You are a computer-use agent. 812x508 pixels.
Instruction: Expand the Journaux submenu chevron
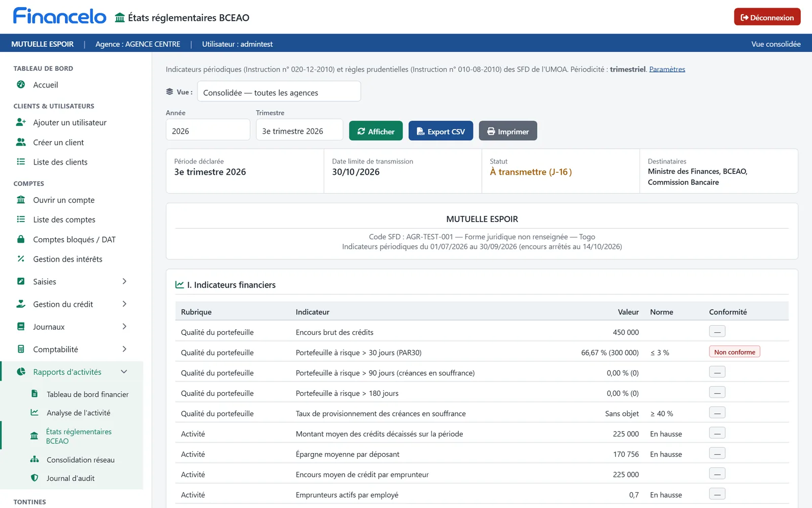124,327
